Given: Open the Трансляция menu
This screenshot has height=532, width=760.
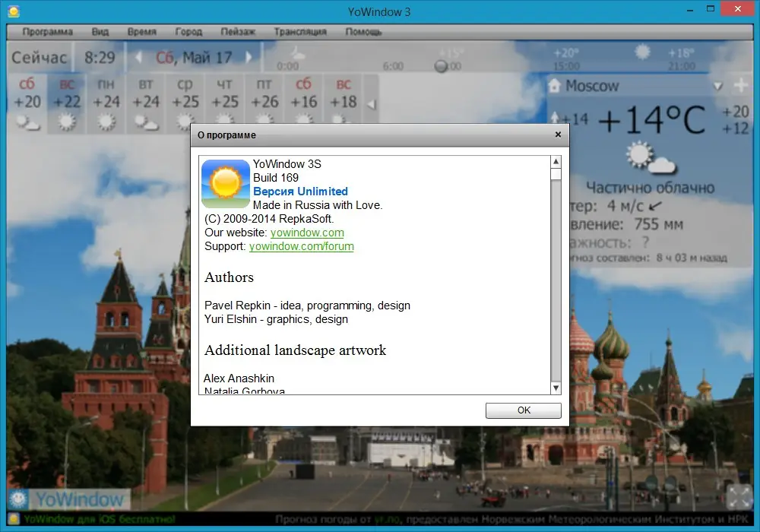Looking at the screenshot, I should pos(300,31).
